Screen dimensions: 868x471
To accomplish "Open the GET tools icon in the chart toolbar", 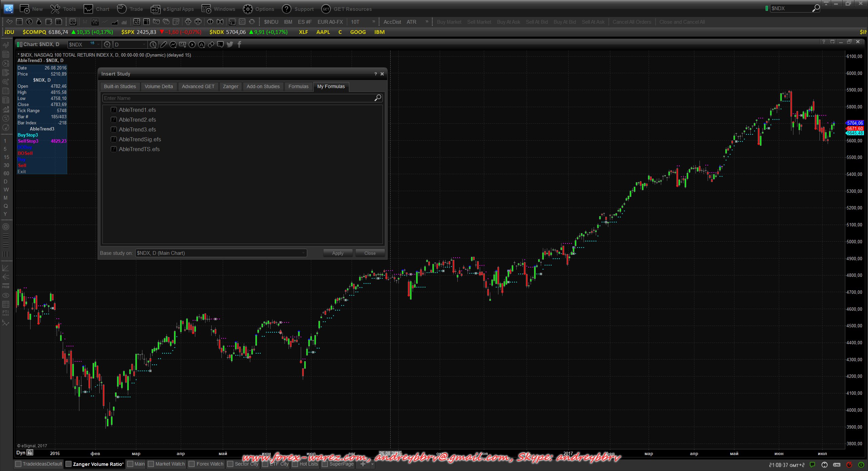I will click(x=182, y=44).
